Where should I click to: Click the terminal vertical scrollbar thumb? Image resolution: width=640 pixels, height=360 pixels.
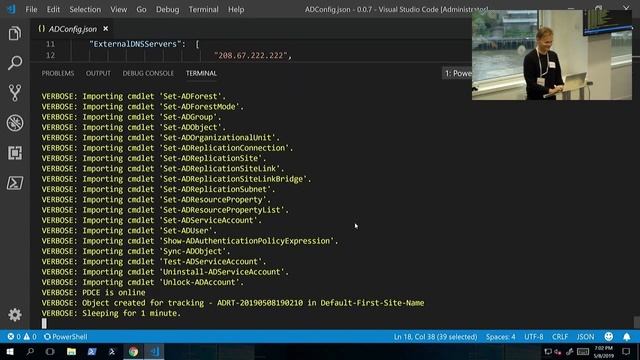pyautogui.click(x=636, y=322)
